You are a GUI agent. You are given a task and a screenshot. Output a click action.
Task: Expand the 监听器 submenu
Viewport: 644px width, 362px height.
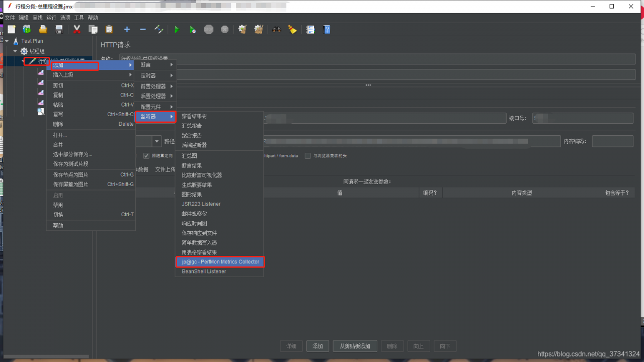[x=155, y=117]
